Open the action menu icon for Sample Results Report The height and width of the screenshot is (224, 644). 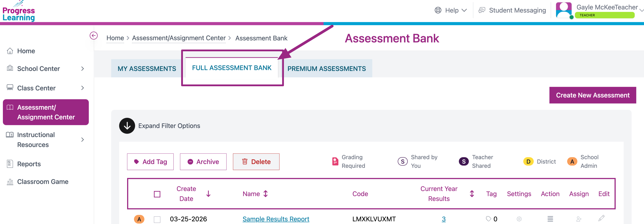click(x=550, y=219)
